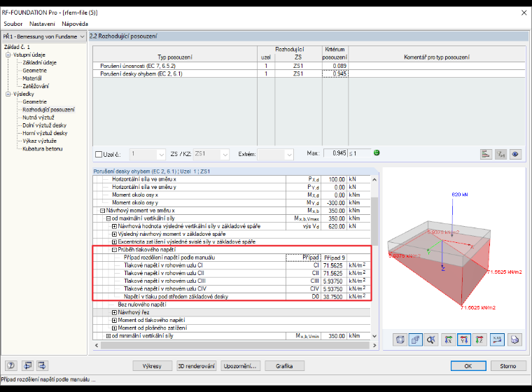
Task: Click the Upozornění... button
Action: click(x=240, y=366)
